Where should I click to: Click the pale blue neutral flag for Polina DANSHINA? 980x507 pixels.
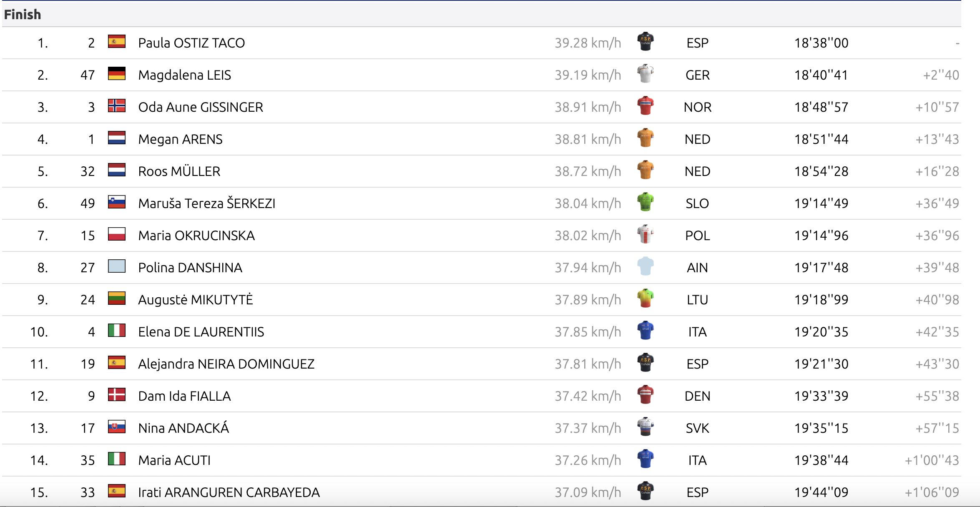tap(116, 266)
